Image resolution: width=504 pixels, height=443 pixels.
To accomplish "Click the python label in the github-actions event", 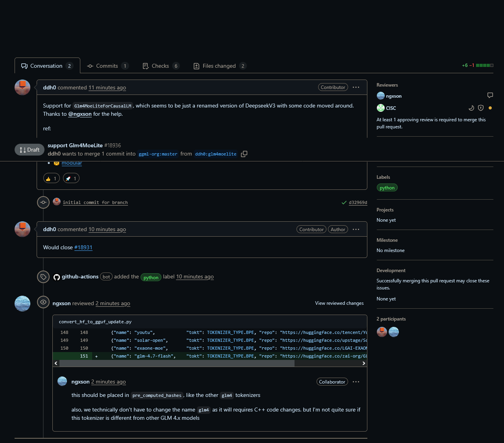I will coord(151,277).
